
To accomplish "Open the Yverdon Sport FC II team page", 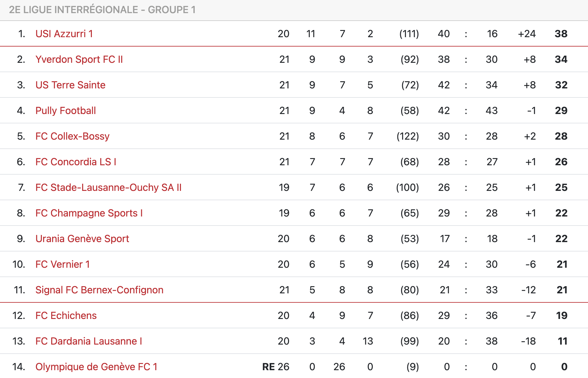I will (79, 59).
